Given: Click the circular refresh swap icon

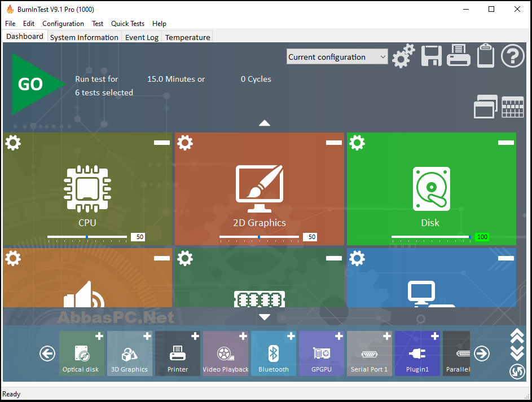Looking at the screenshot, I should click(517, 372).
